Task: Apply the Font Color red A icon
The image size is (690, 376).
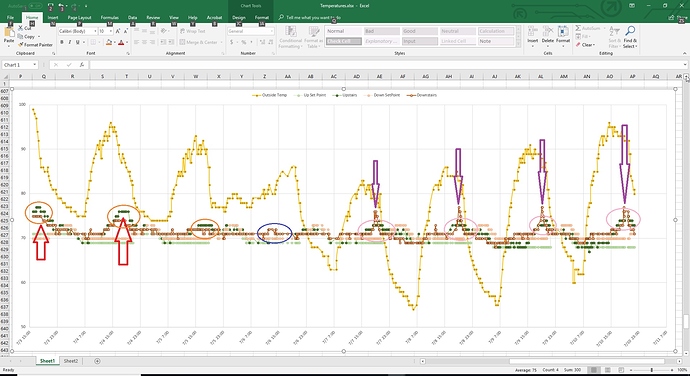Action: (121, 42)
